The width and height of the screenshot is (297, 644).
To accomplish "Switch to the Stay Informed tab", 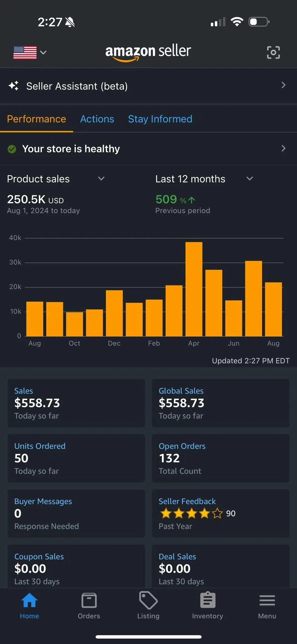I will (x=160, y=119).
